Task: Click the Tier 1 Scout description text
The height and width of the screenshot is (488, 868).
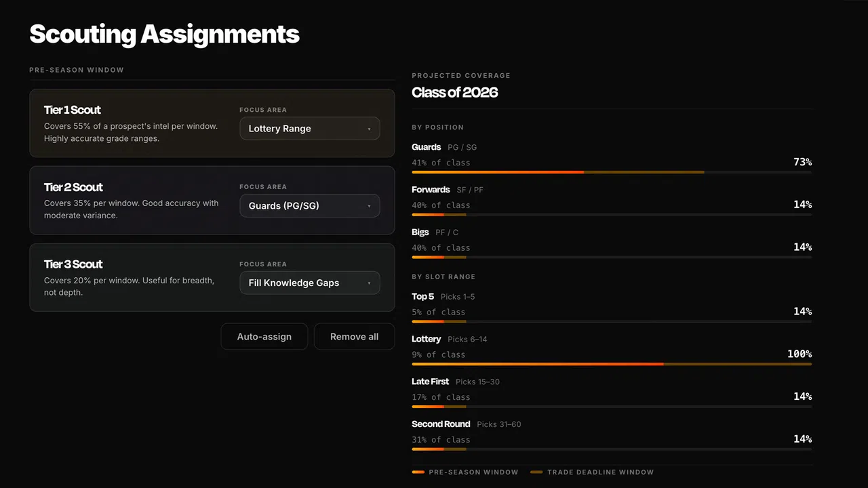Action: click(131, 132)
